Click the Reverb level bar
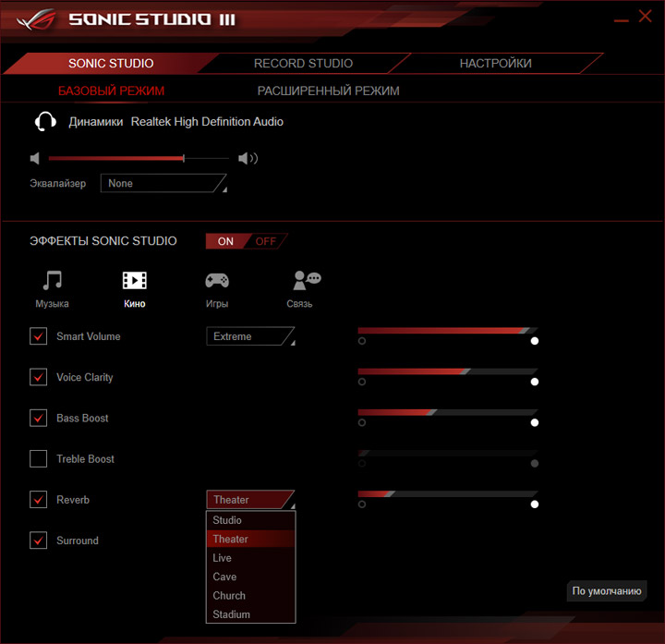Screen dimensions: 665x644 click(x=448, y=493)
